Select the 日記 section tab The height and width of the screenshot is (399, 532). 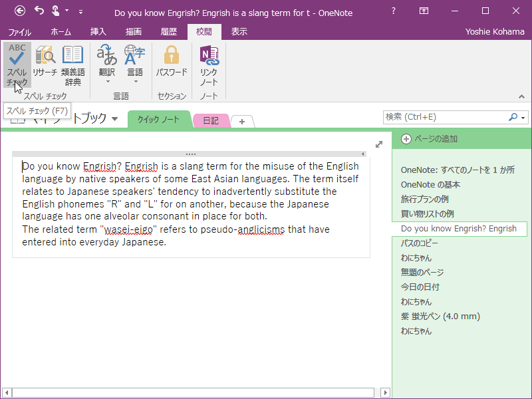point(211,120)
